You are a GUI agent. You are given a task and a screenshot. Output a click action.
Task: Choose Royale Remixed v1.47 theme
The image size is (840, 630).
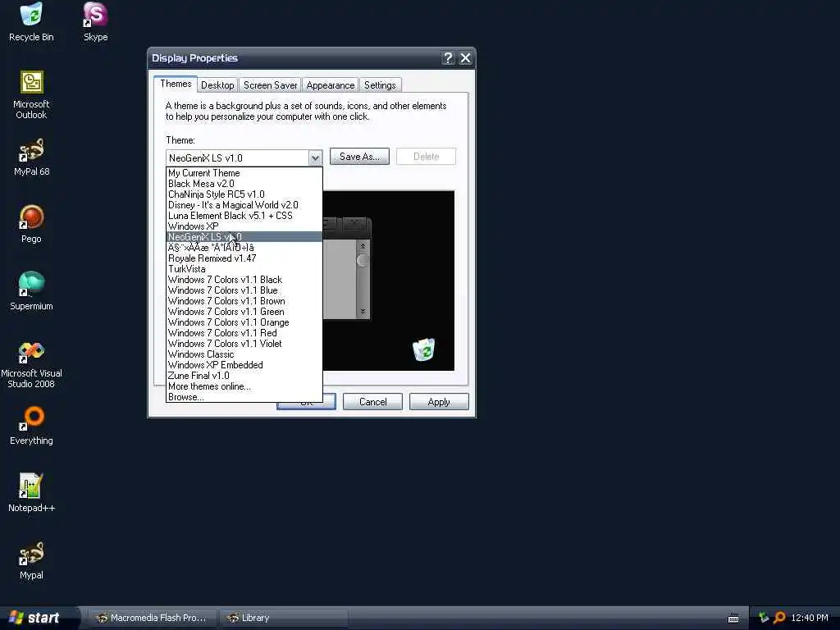click(x=244, y=258)
